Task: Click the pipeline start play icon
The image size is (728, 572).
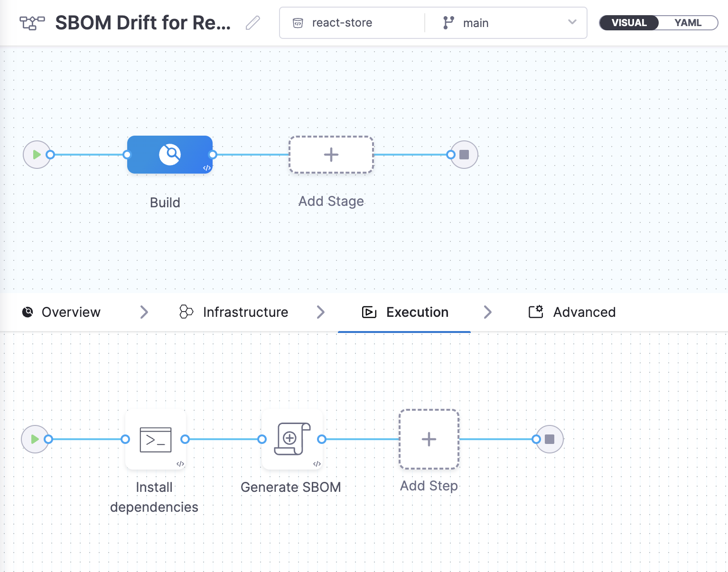Action: tap(37, 155)
